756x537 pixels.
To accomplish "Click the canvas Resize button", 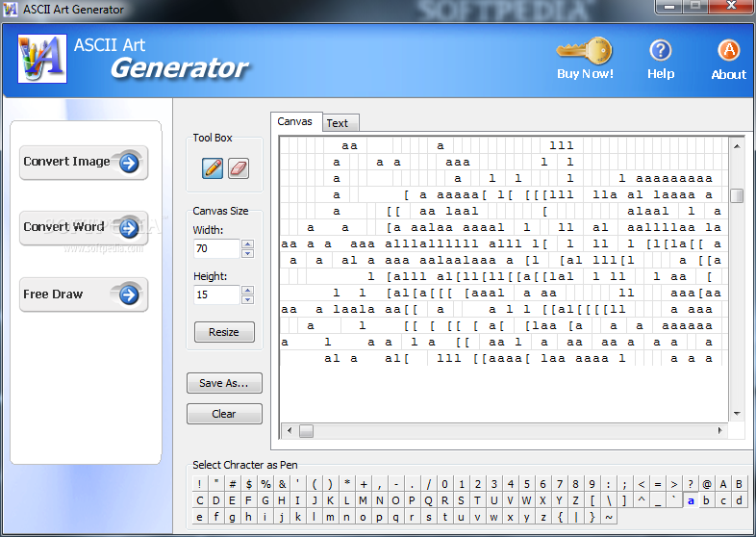I will pyautogui.click(x=224, y=332).
